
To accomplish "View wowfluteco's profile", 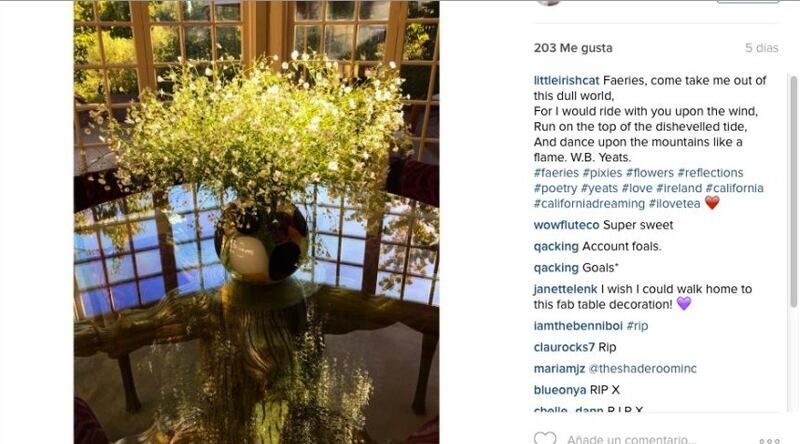I will click(566, 225).
